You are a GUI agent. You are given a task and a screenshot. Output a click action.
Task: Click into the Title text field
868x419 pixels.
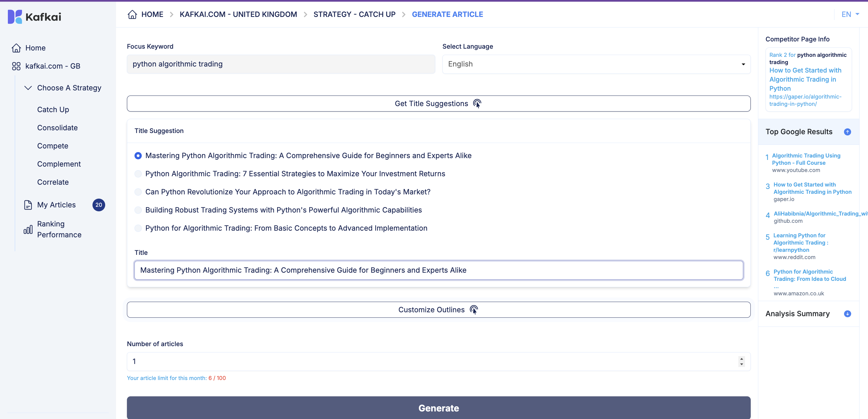[x=438, y=270]
